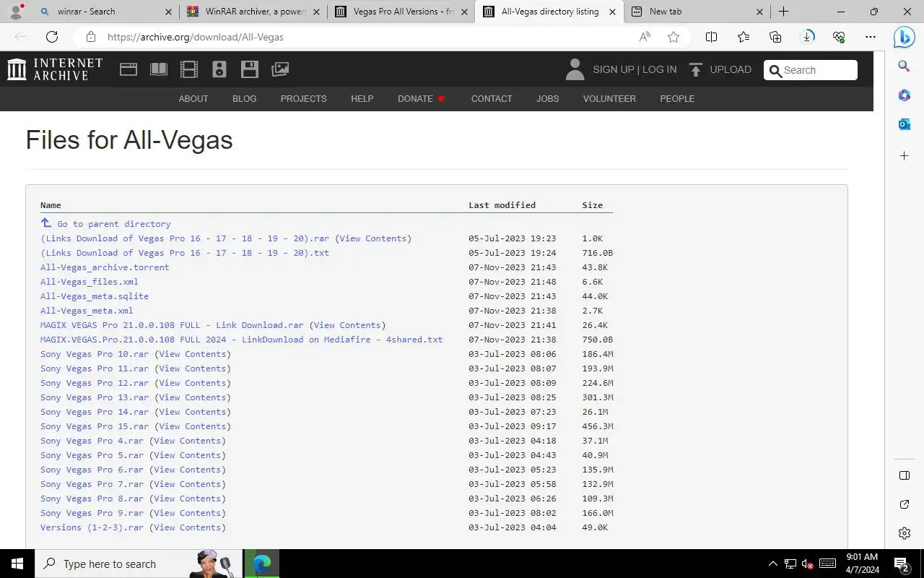Click the browser address bar URL
This screenshot has height=578, width=924.
196,37
